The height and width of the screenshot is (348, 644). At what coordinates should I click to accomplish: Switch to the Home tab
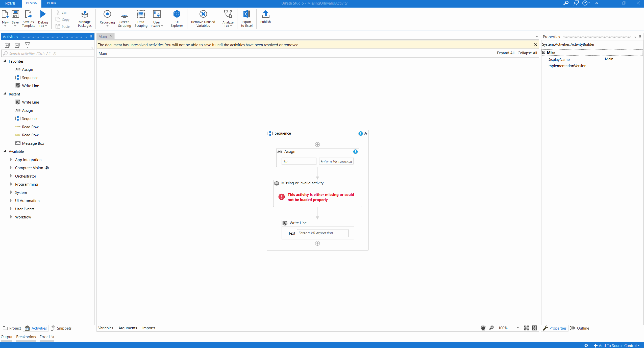(x=11, y=4)
